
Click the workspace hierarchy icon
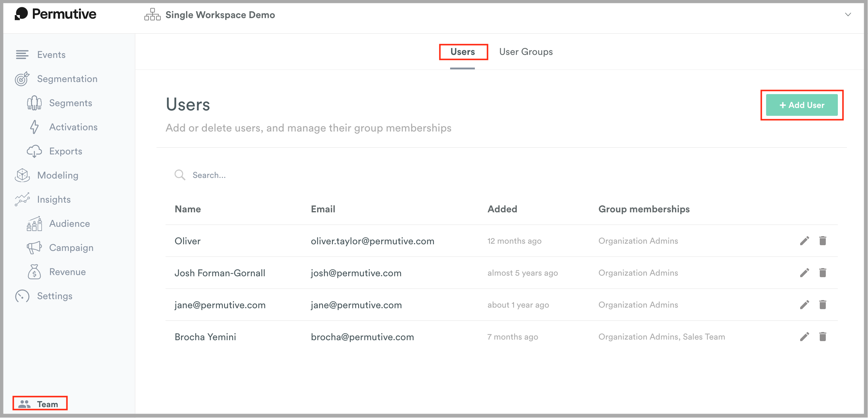pos(152,14)
